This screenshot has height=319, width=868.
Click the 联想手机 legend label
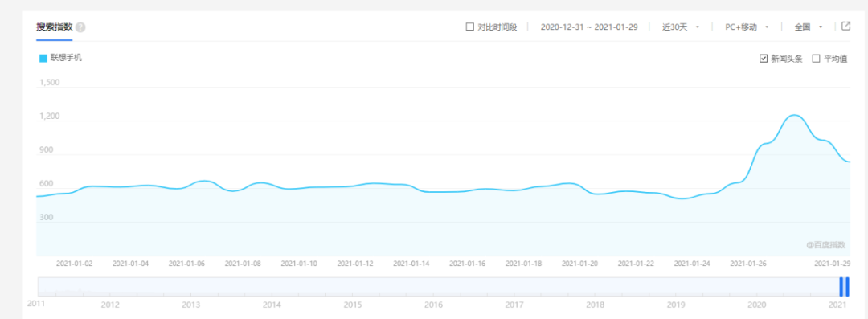(66, 58)
